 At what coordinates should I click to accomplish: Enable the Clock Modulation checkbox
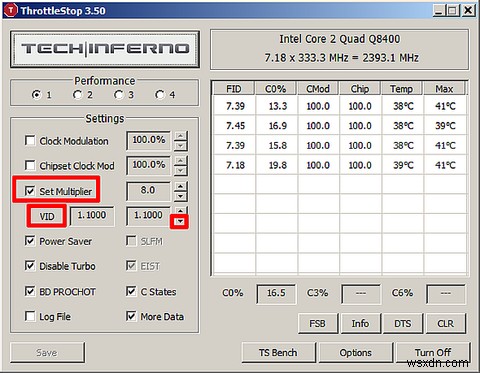pyautogui.click(x=30, y=140)
